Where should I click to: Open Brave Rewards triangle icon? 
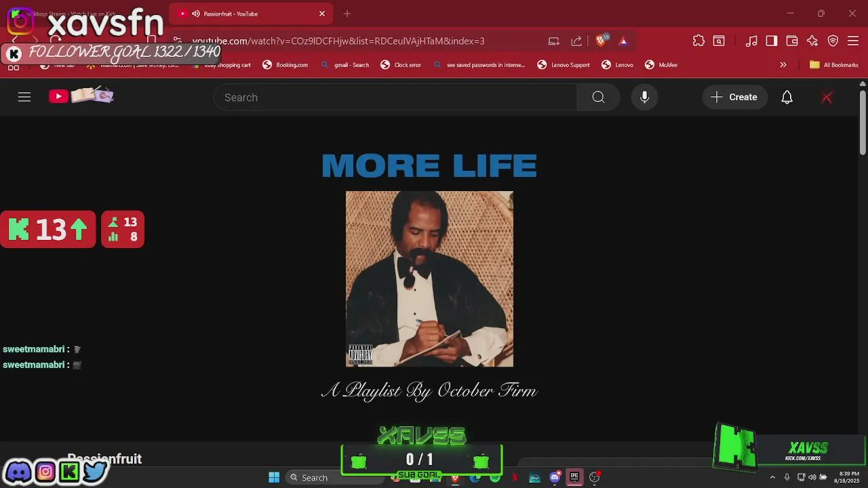623,41
